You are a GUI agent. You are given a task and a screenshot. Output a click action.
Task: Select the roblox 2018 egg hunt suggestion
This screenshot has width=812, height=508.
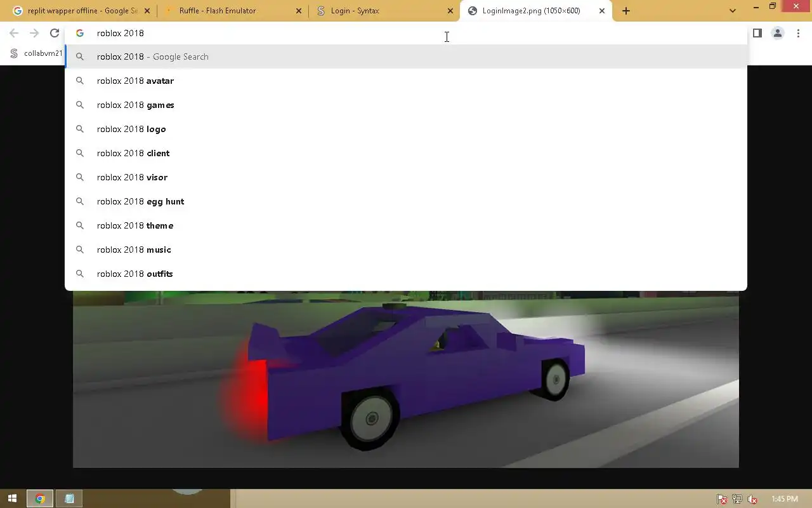(x=406, y=201)
